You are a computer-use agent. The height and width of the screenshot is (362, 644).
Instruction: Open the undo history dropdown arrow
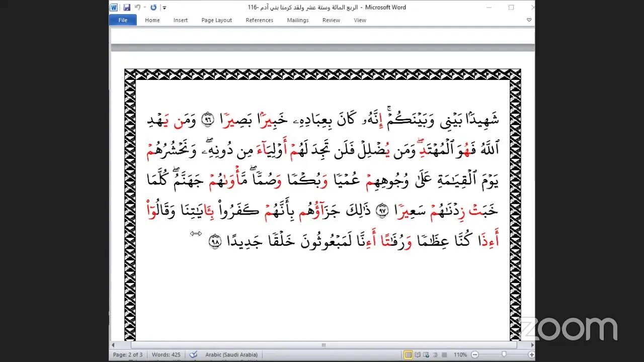pyautogui.click(x=145, y=8)
